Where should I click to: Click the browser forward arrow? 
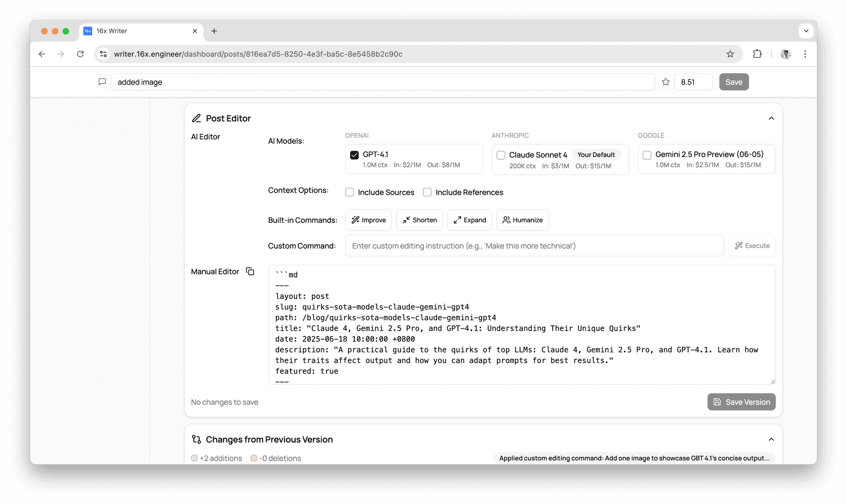pyautogui.click(x=61, y=54)
